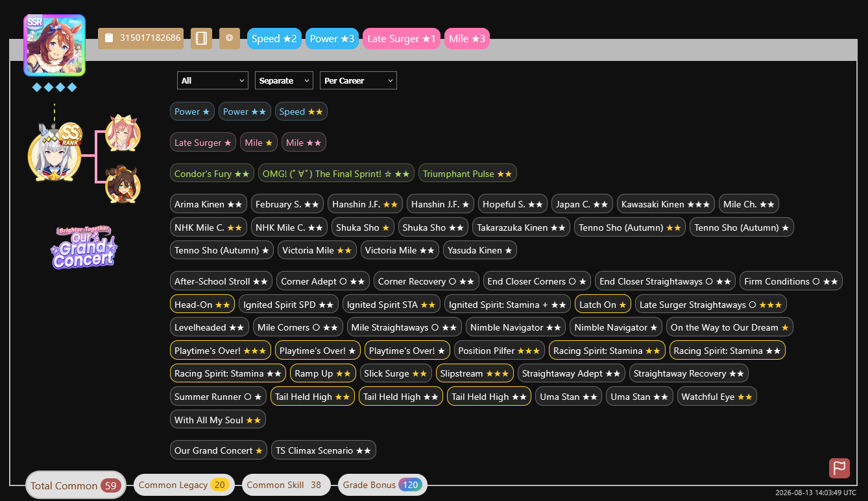Viewport: 868px width, 501px height.
Task: Click the TS Climax Scenario chip
Action: [x=323, y=450]
